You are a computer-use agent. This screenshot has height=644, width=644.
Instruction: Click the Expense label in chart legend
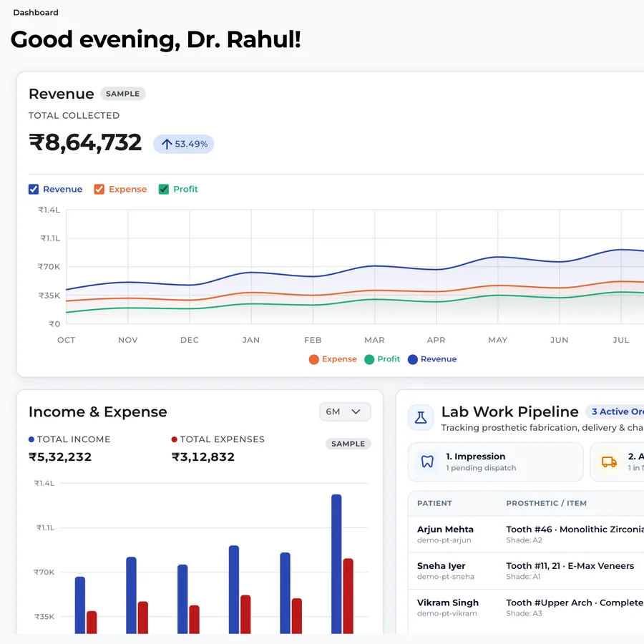[339, 359]
